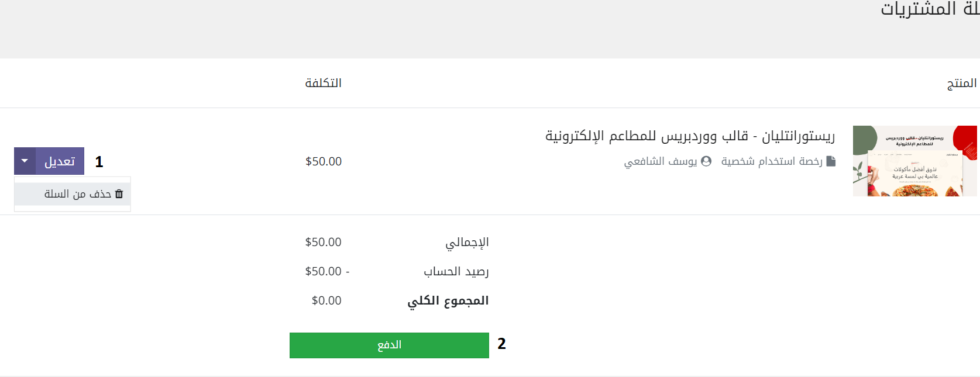
Task: Click the file icon next to رخصة استخدام شخصية
Action: point(831,161)
